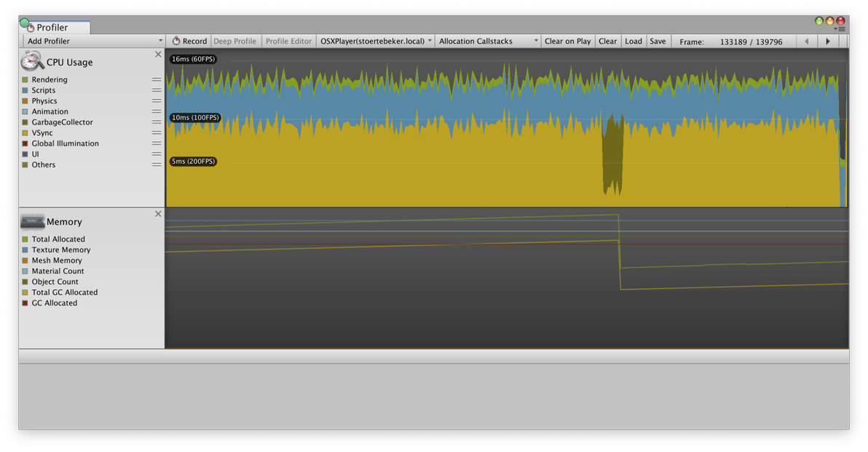Toggle VSync series visibility swatch
The width and height of the screenshot is (868, 452).
click(x=25, y=132)
